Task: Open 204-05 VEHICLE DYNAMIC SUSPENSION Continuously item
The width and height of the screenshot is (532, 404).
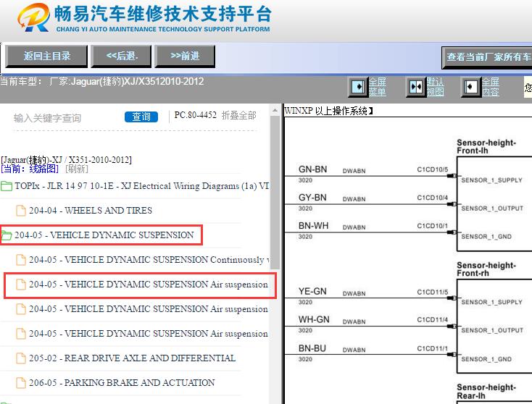Action: [149, 260]
